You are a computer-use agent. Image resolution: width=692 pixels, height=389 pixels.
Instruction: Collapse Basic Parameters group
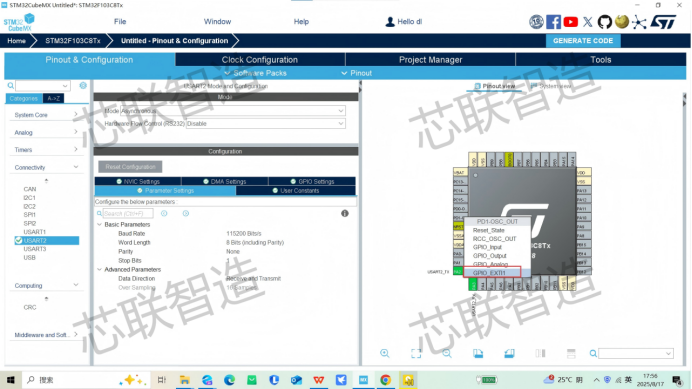click(x=99, y=224)
